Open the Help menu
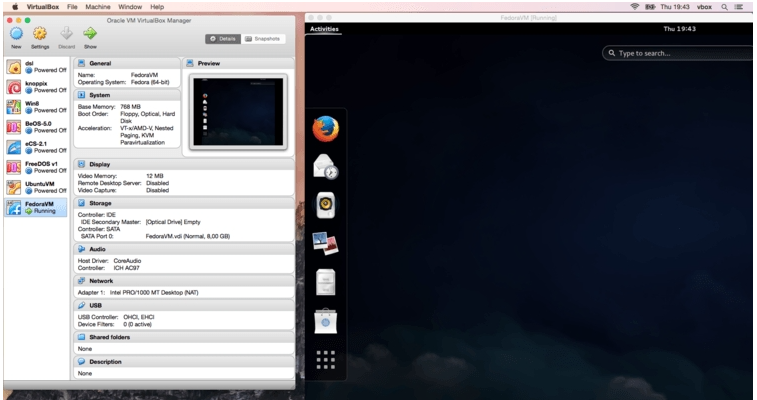Viewport: 757px width, 400px height. [157, 7]
